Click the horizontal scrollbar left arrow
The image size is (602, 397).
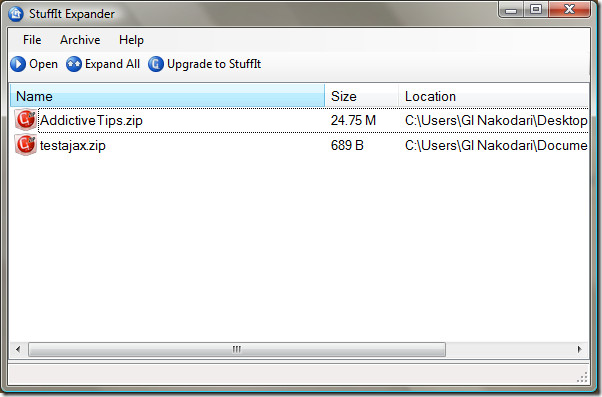[18, 349]
